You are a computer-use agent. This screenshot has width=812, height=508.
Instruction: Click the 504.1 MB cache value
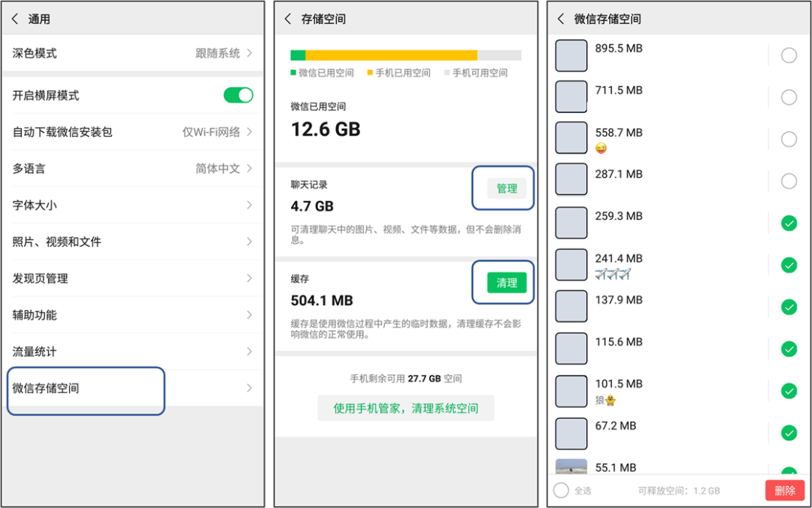(x=322, y=300)
